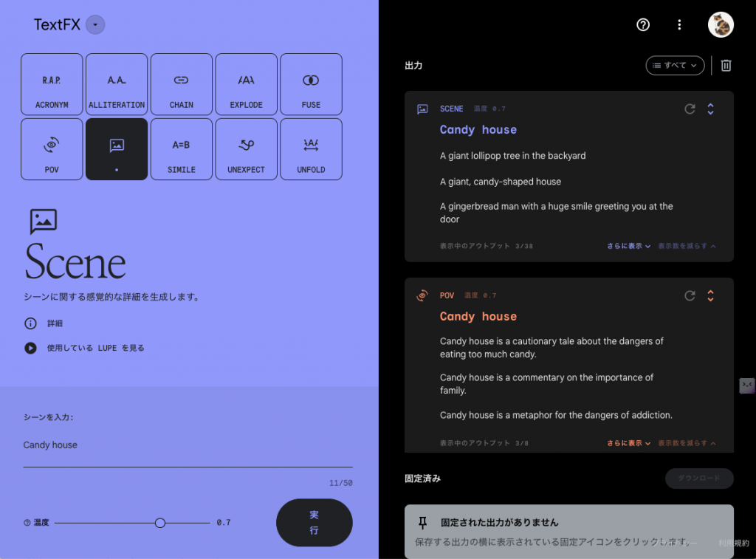Open the 詳細 details link
Image resolution: width=756 pixels, height=559 pixels.
(53, 323)
